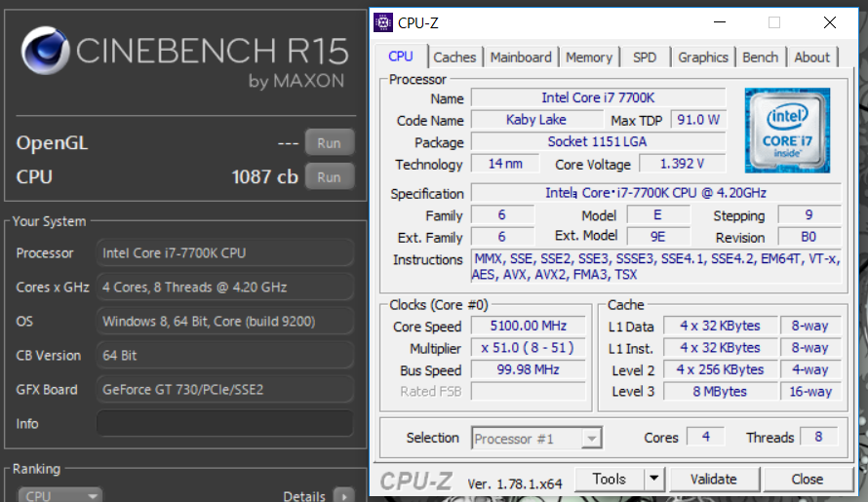Click the Technology value 14 nm
The image size is (868, 502).
[x=505, y=164]
